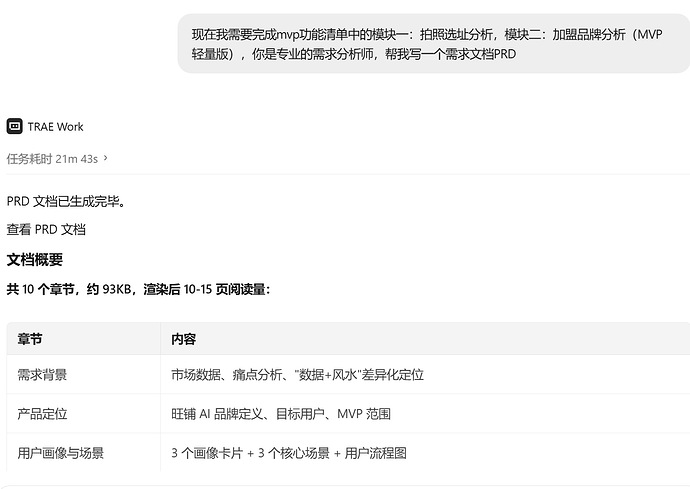Click the 章节 column header
Image resolution: width=690 pixels, height=489 pixels.
[x=84, y=339]
